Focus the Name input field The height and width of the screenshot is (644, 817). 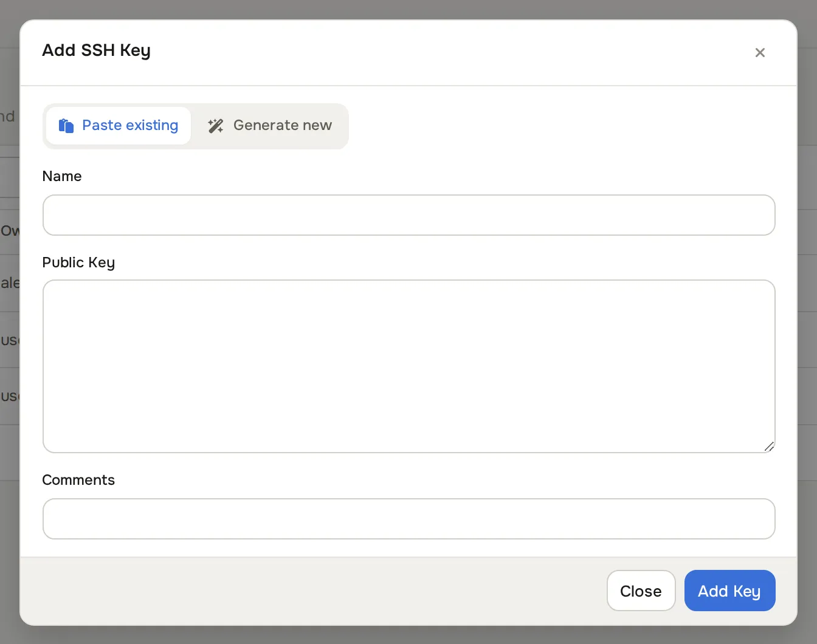point(409,215)
